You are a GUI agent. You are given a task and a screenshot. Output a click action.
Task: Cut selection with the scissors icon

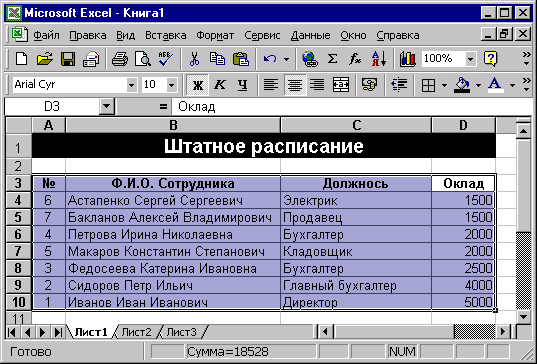194,59
